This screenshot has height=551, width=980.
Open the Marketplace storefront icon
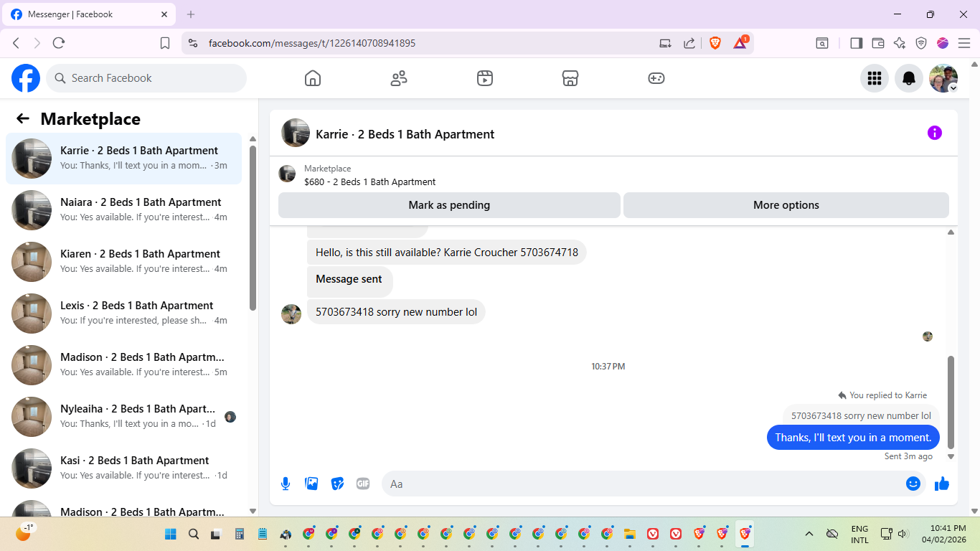pyautogui.click(x=570, y=78)
